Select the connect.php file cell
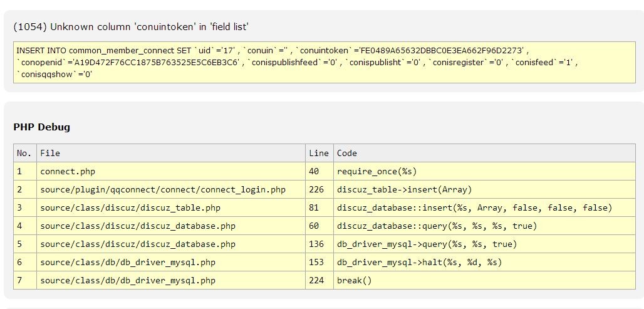This screenshot has height=309, width=644. click(x=68, y=171)
